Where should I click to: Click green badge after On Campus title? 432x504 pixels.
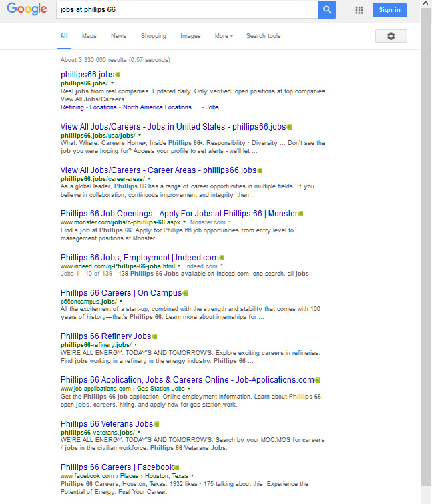(x=185, y=293)
